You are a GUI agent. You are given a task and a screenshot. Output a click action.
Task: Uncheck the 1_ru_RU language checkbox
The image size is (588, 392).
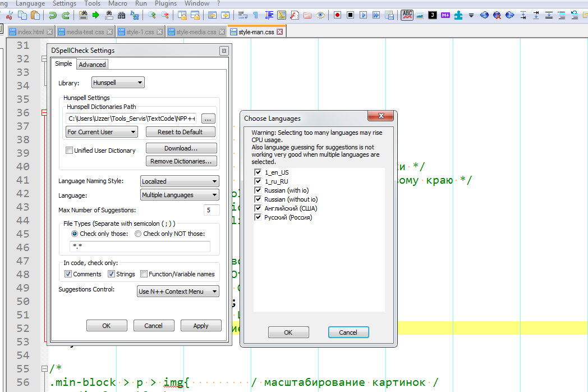tap(258, 181)
